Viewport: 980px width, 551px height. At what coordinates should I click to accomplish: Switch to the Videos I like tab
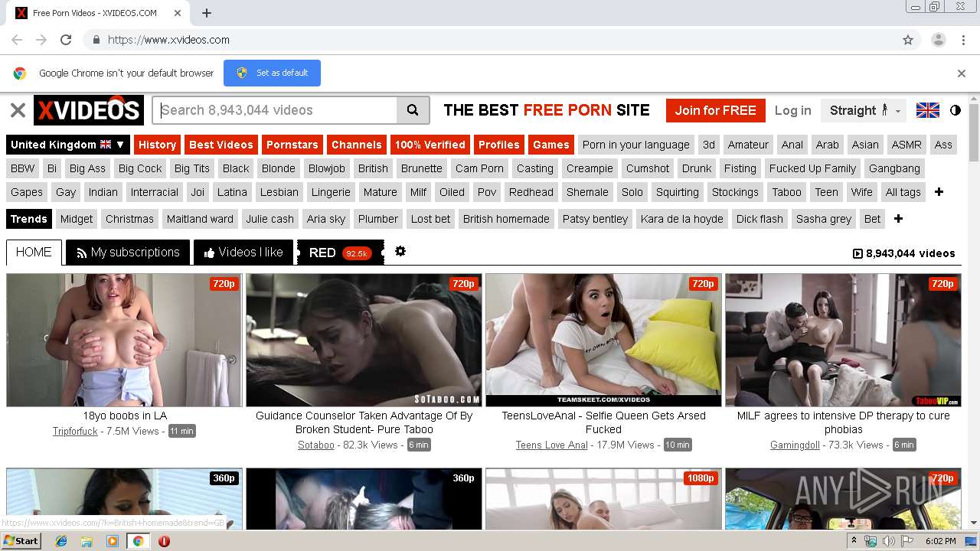[x=243, y=252]
